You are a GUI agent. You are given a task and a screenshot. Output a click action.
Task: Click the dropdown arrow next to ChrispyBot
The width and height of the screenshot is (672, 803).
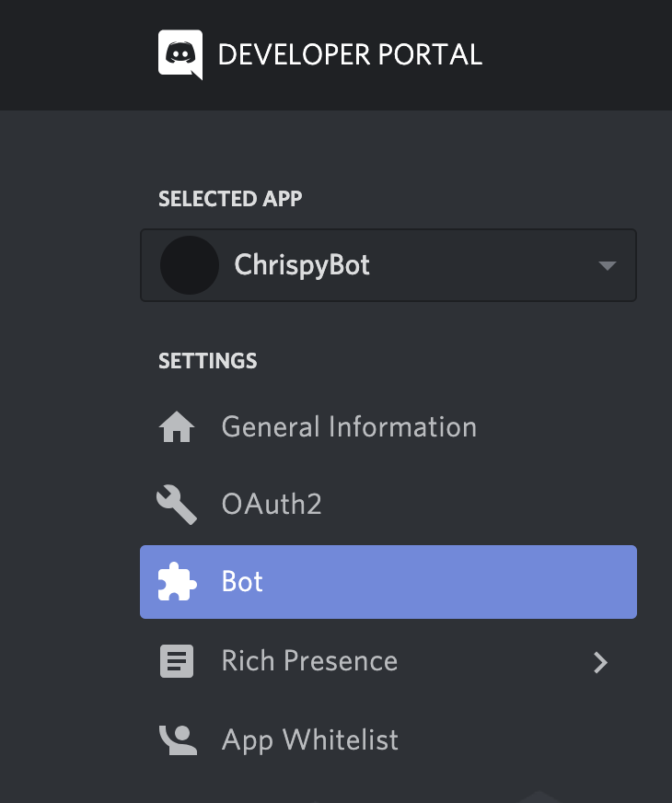[607, 265]
